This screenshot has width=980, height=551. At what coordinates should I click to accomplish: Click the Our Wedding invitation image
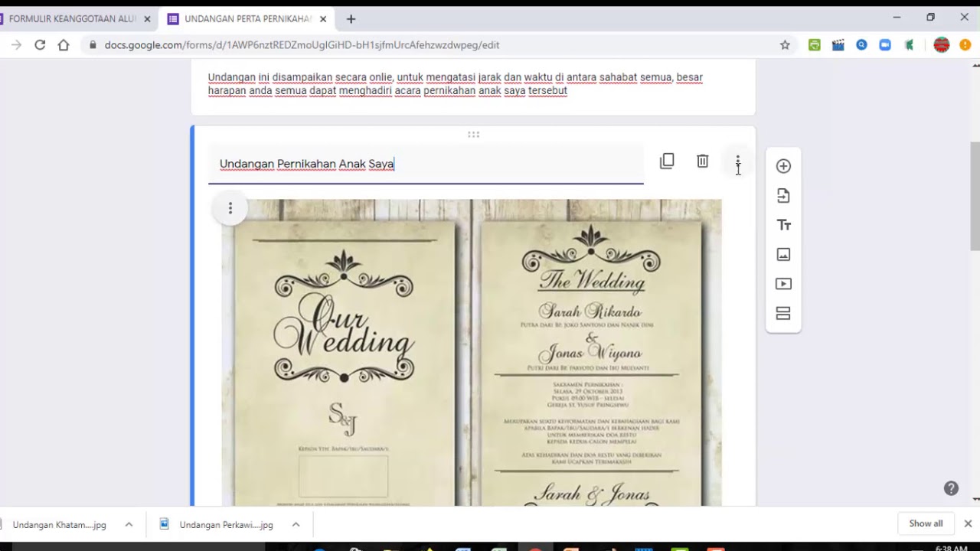472,353
